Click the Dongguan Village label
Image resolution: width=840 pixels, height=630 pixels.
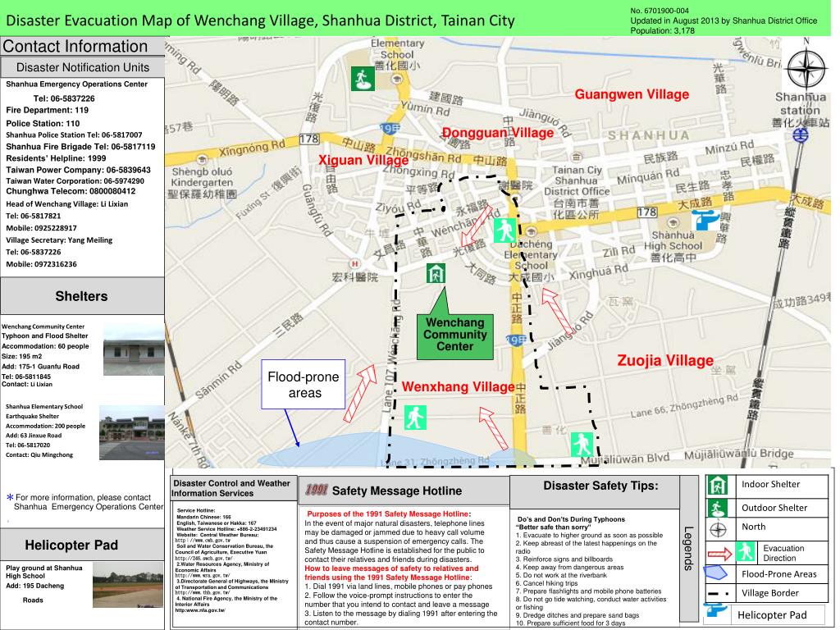coord(498,133)
